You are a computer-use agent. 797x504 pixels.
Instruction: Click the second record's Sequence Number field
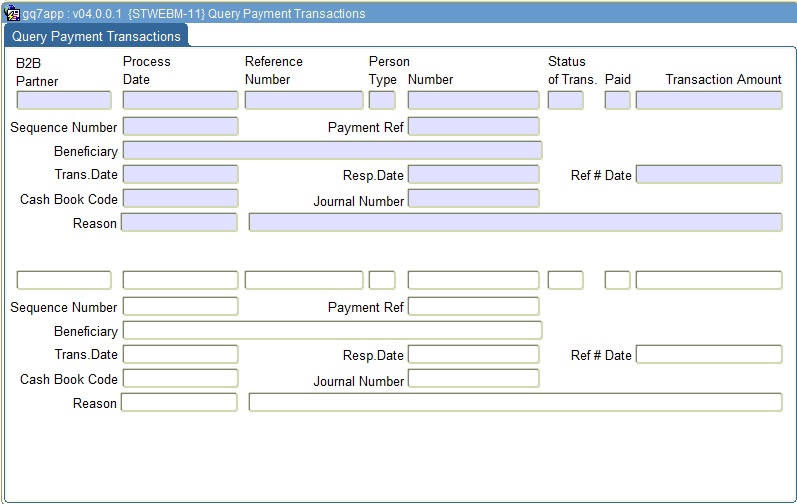(180, 306)
